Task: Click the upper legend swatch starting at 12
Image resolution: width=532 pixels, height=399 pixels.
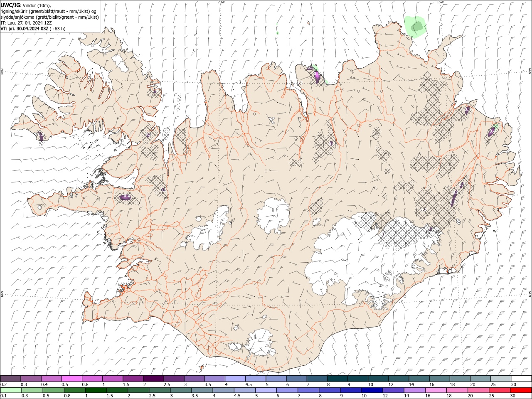Action: (399, 379)
